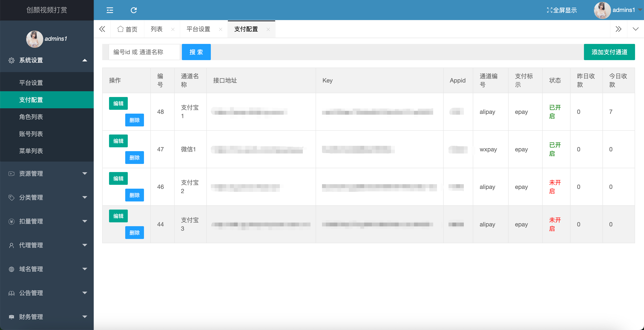Click the sidebar collapse menu icon
644x330 pixels.
(110, 10)
